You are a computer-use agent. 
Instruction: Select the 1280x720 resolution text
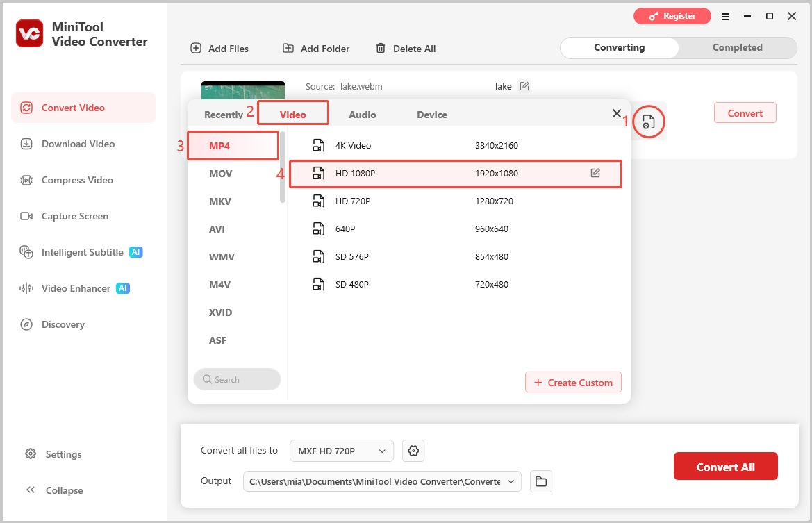coord(494,201)
